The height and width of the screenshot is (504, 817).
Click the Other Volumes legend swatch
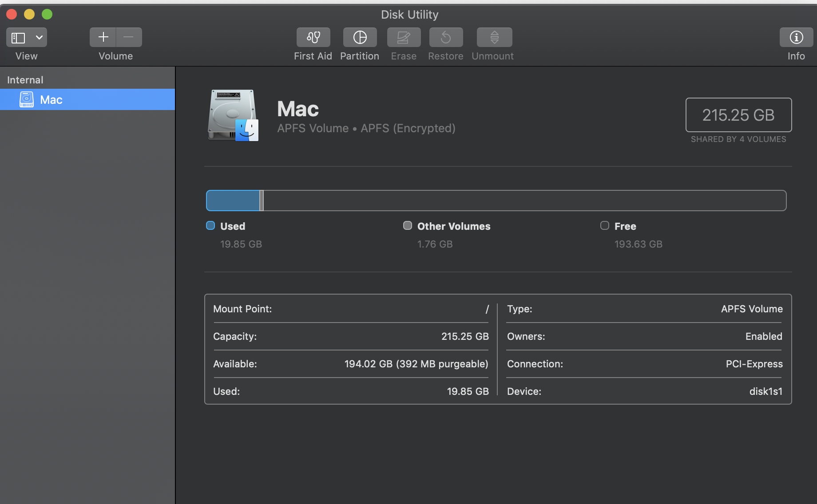point(407,225)
